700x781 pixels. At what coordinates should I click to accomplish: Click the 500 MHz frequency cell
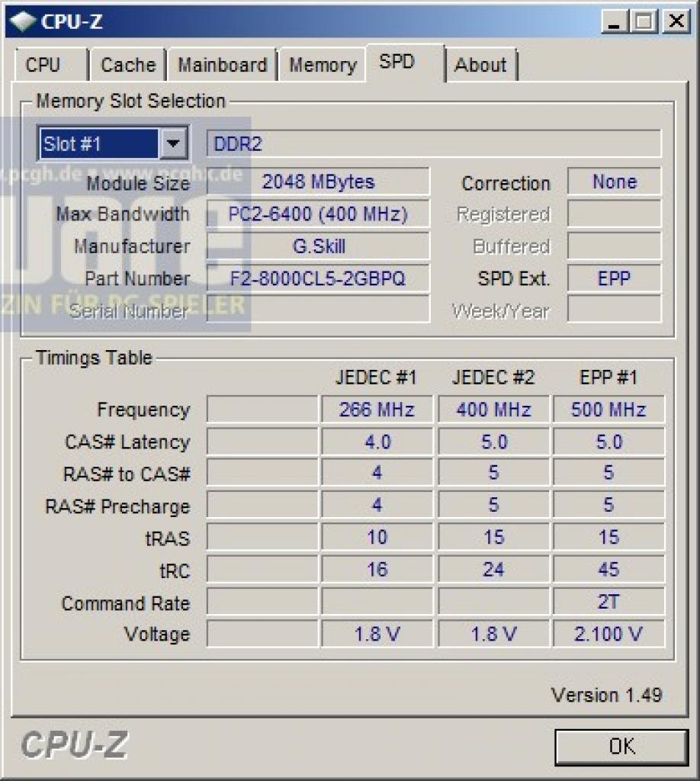coord(608,410)
